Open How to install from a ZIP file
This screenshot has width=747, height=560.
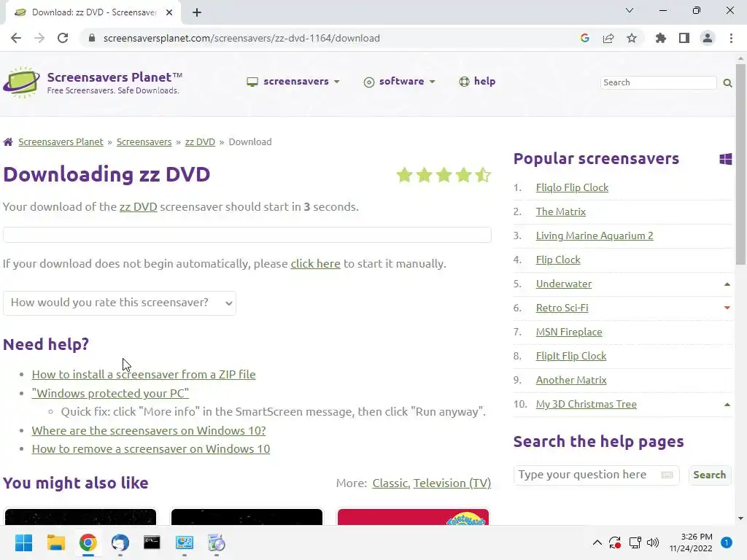[x=144, y=375]
